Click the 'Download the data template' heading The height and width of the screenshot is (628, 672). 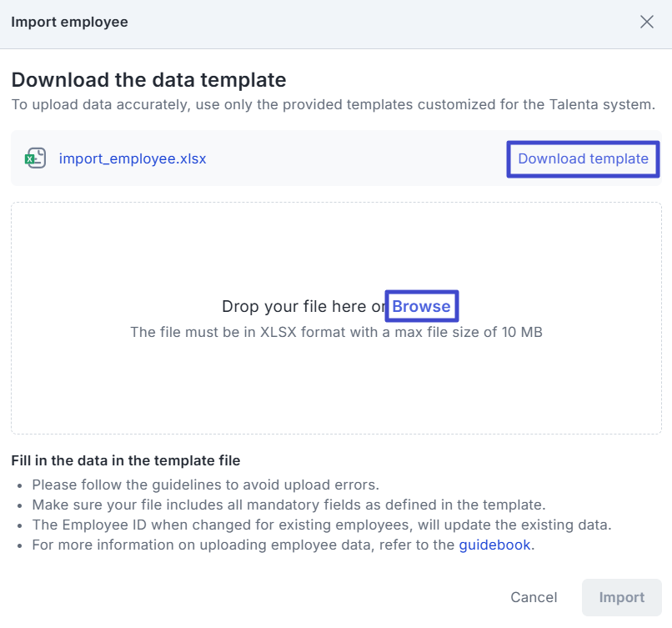click(148, 80)
